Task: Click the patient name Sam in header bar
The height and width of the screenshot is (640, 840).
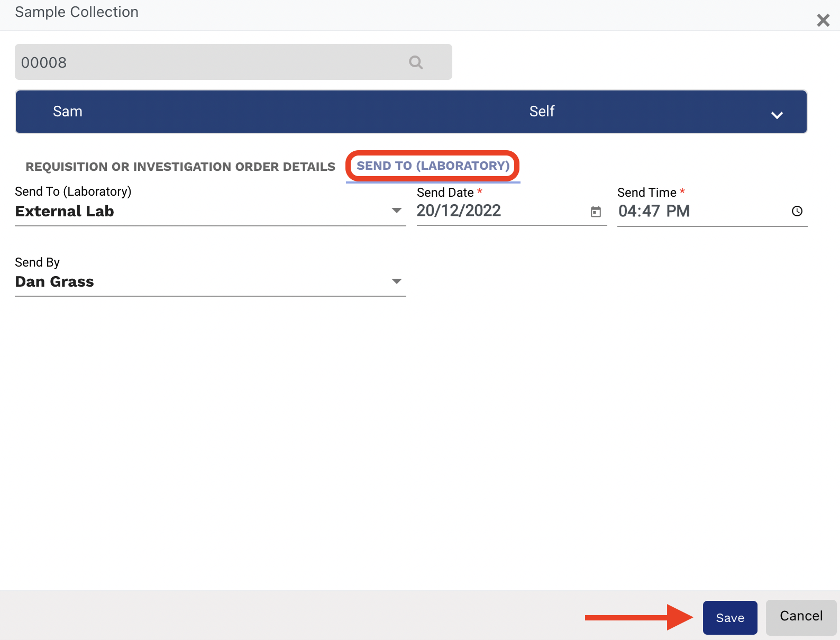Action: click(68, 112)
